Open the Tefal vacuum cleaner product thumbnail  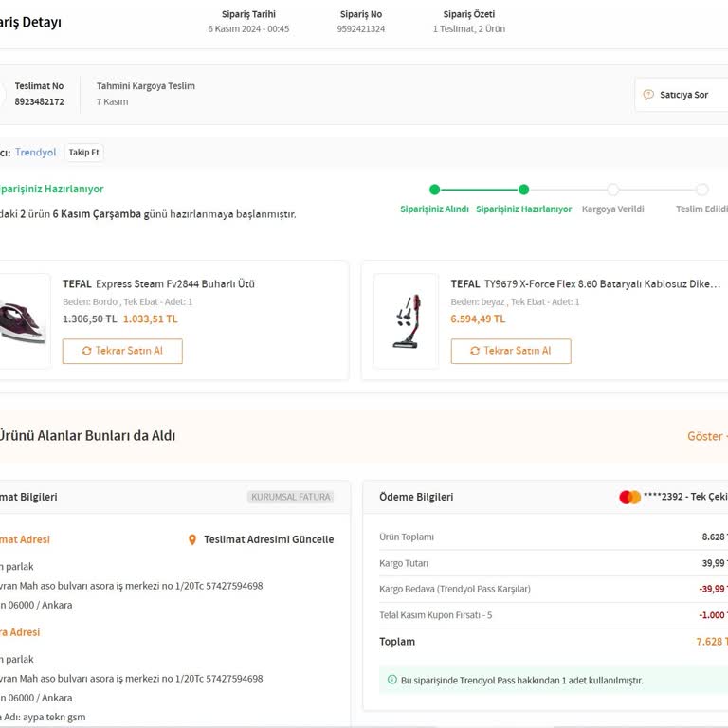pos(407,321)
